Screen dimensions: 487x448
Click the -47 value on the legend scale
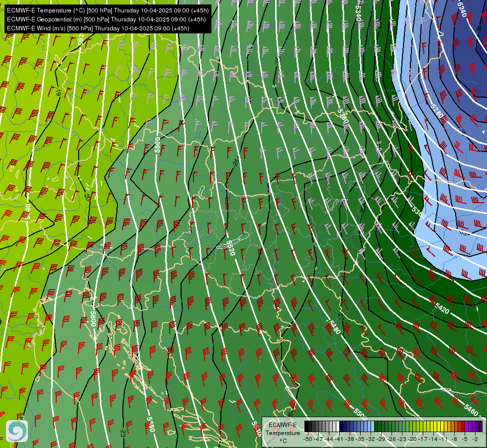click(318, 439)
